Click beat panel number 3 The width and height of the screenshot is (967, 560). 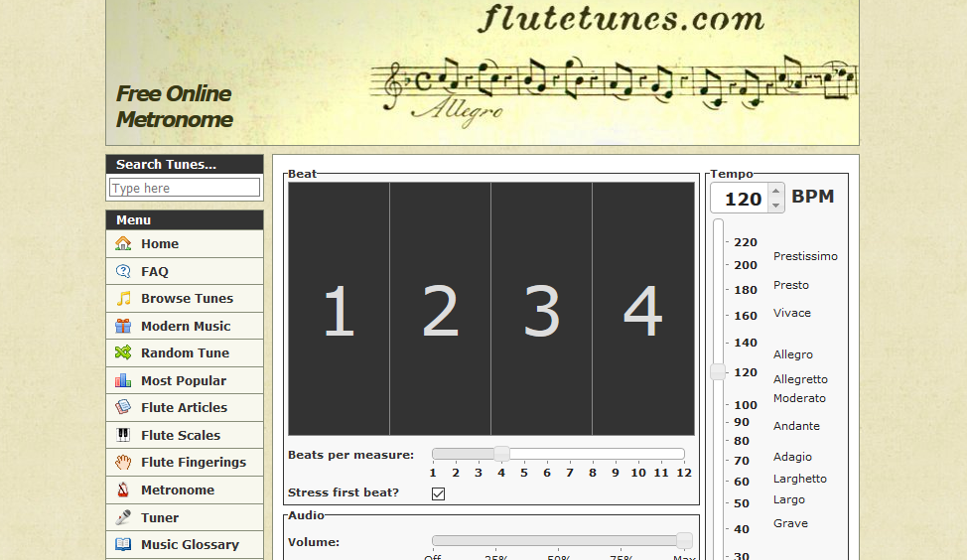tap(541, 309)
